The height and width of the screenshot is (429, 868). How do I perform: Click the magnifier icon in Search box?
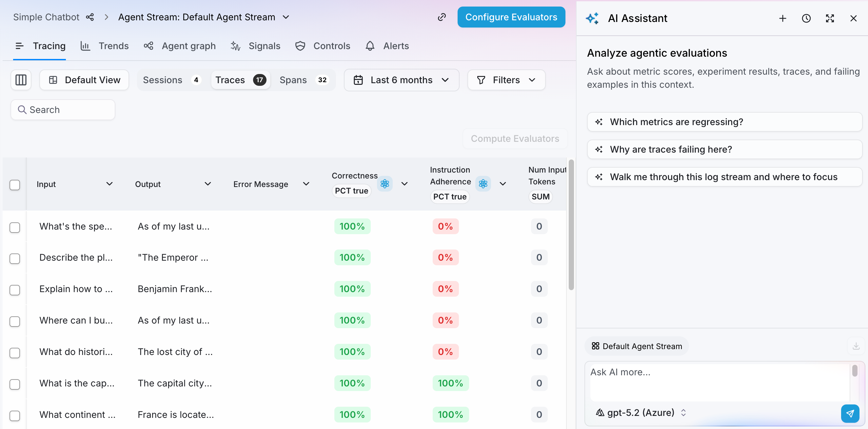click(x=22, y=110)
